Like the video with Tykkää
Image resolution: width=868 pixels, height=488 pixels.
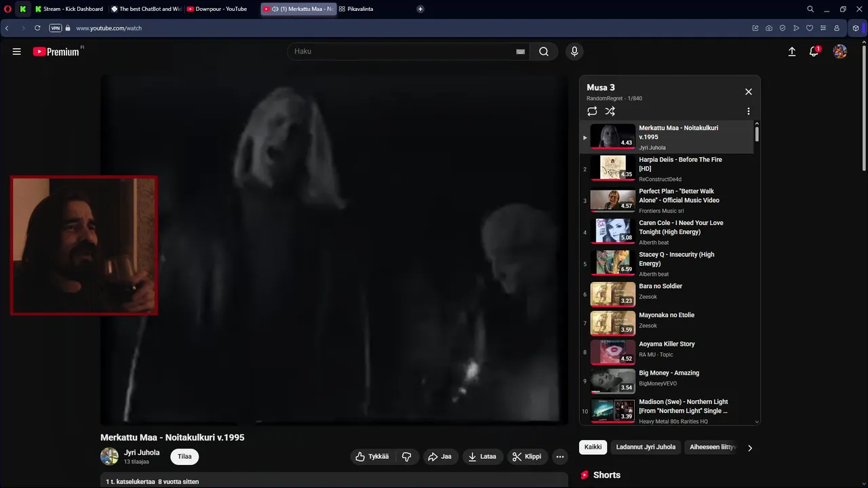coord(372,457)
